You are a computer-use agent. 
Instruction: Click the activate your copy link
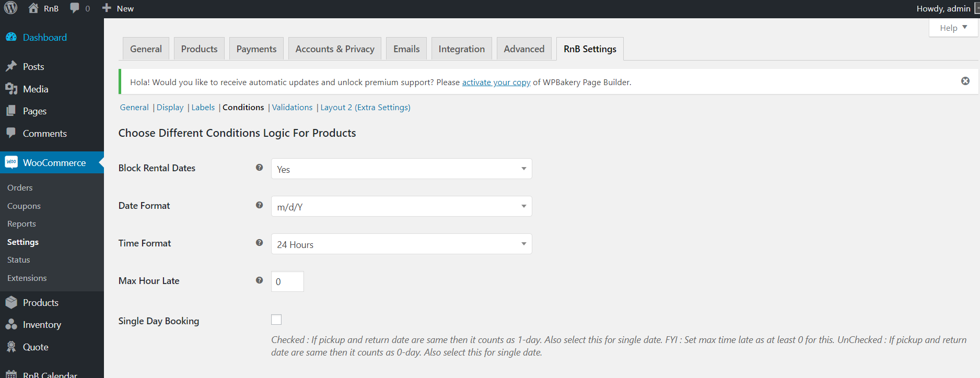click(x=496, y=82)
